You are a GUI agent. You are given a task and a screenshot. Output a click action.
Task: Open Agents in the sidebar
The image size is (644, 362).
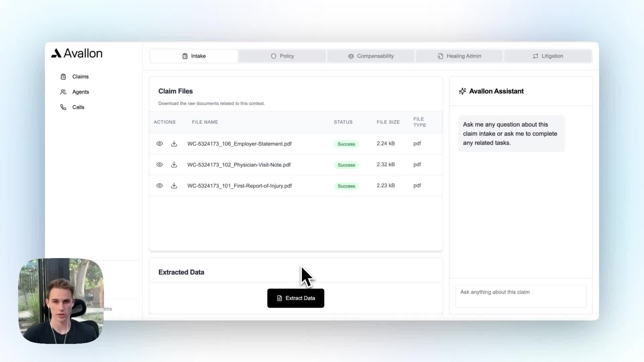(x=80, y=92)
